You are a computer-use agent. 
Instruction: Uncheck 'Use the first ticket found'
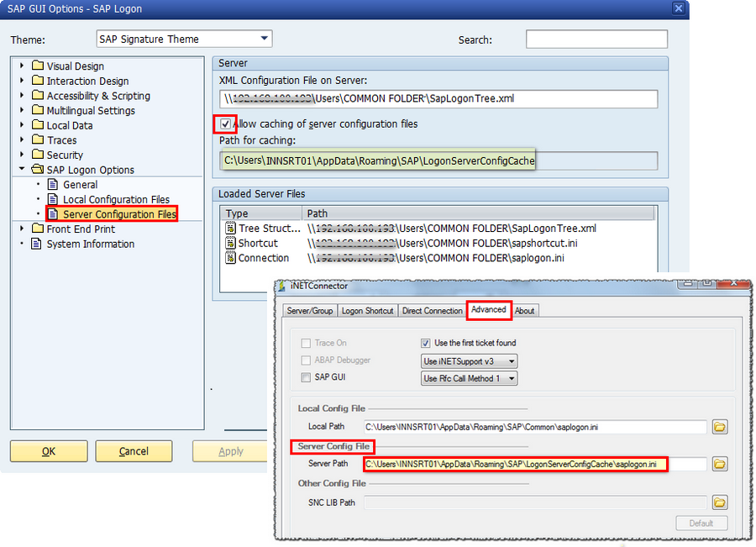pos(427,343)
